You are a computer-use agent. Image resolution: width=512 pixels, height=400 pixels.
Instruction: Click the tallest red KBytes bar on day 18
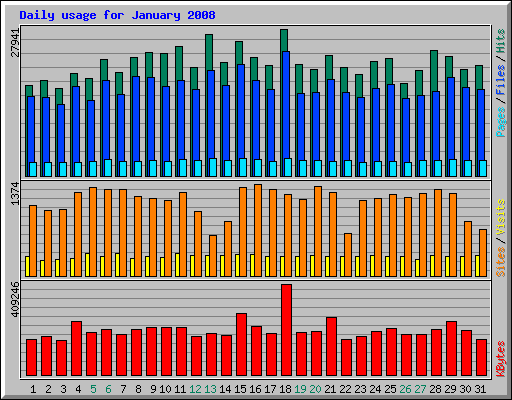pyautogui.click(x=286, y=330)
